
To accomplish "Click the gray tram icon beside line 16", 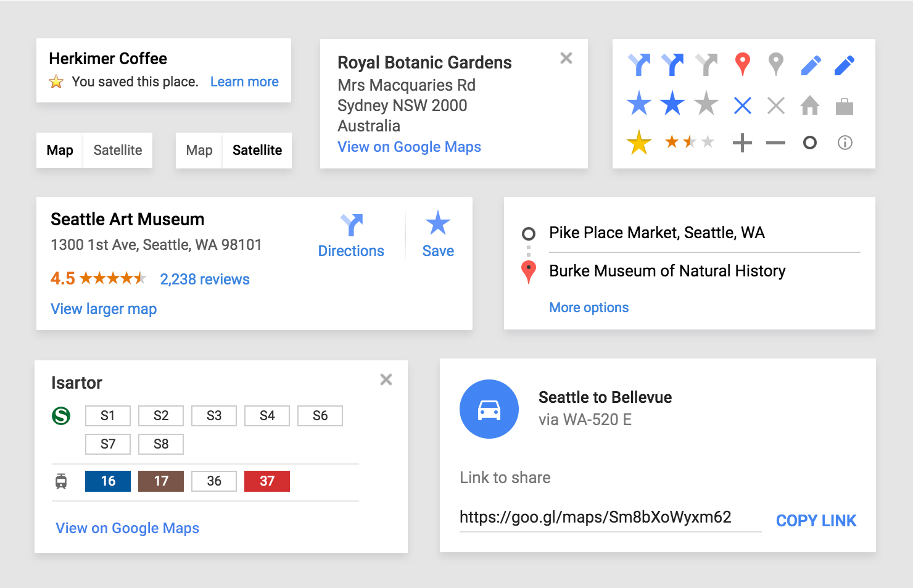I will [61, 481].
